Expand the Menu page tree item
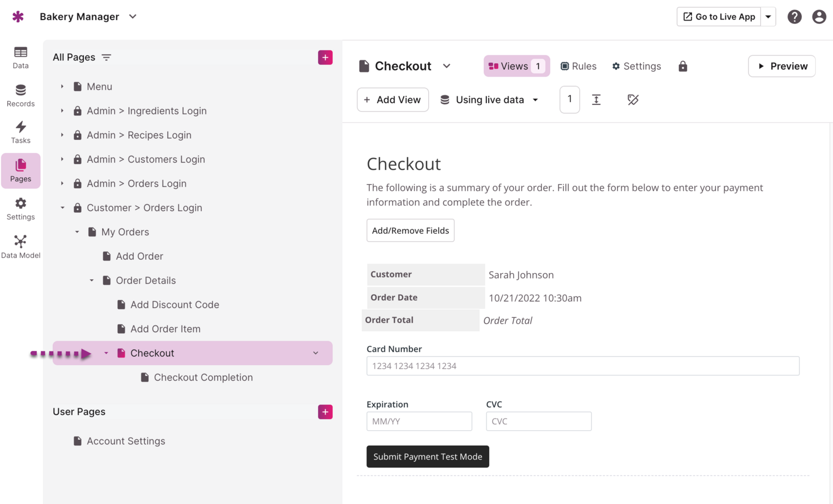 tap(62, 87)
